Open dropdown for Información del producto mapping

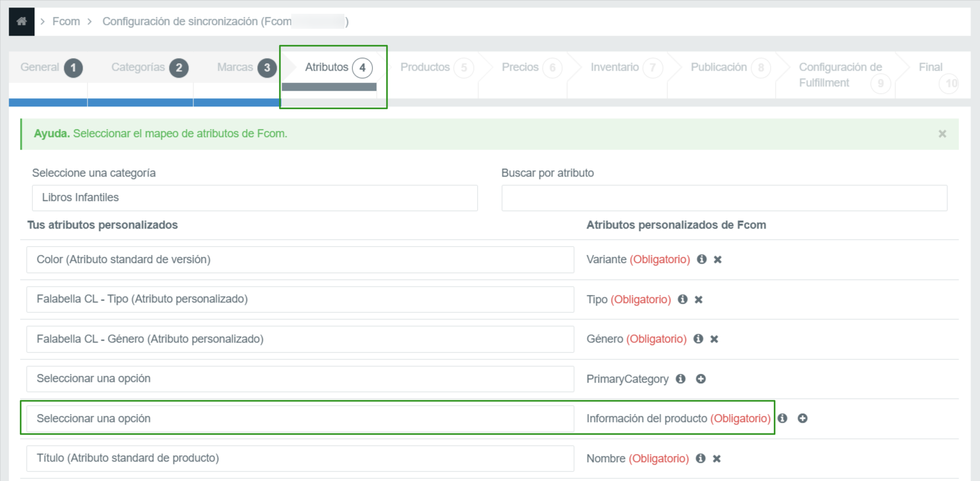300,418
